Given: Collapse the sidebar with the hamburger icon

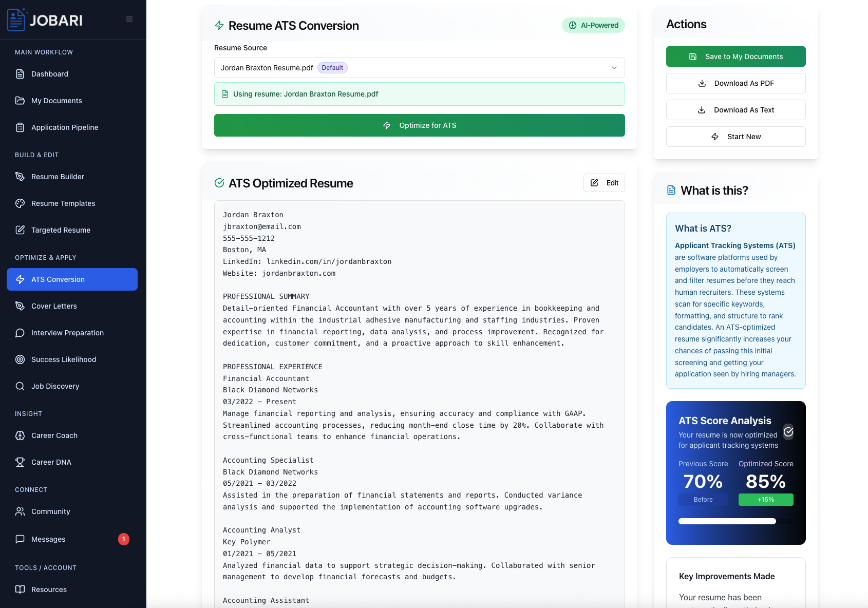Looking at the screenshot, I should tap(128, 18).
